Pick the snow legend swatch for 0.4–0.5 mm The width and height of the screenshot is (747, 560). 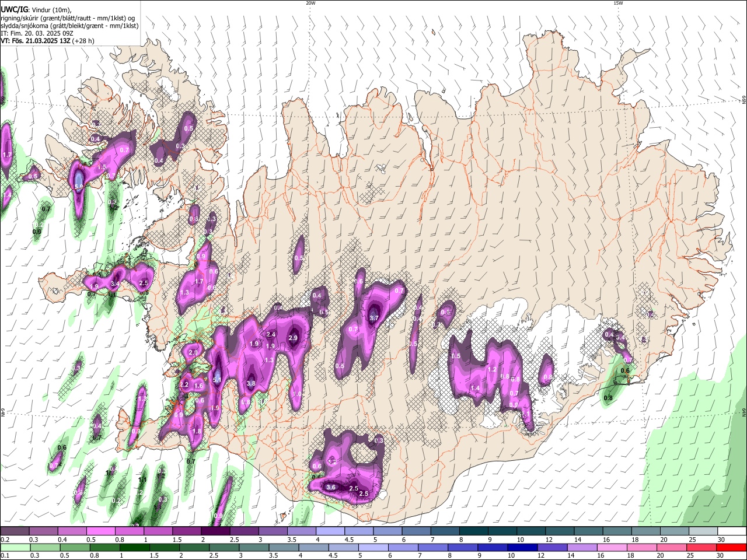[x=72, y=531]
